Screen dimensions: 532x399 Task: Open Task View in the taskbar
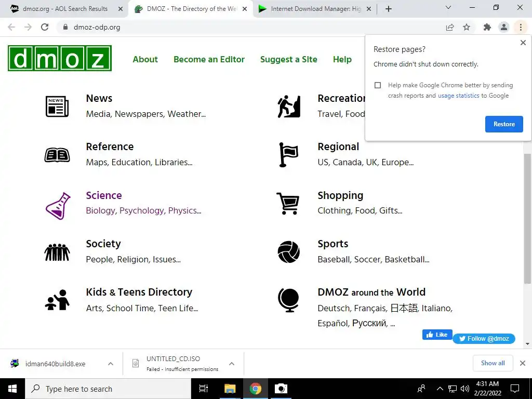[x=204, y=389]
